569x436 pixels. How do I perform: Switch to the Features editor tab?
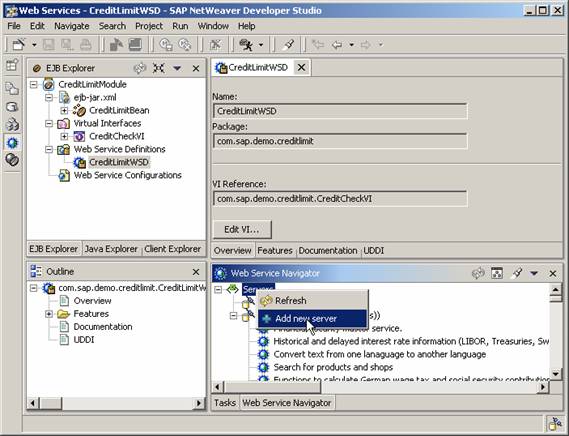tap(275, 250)
